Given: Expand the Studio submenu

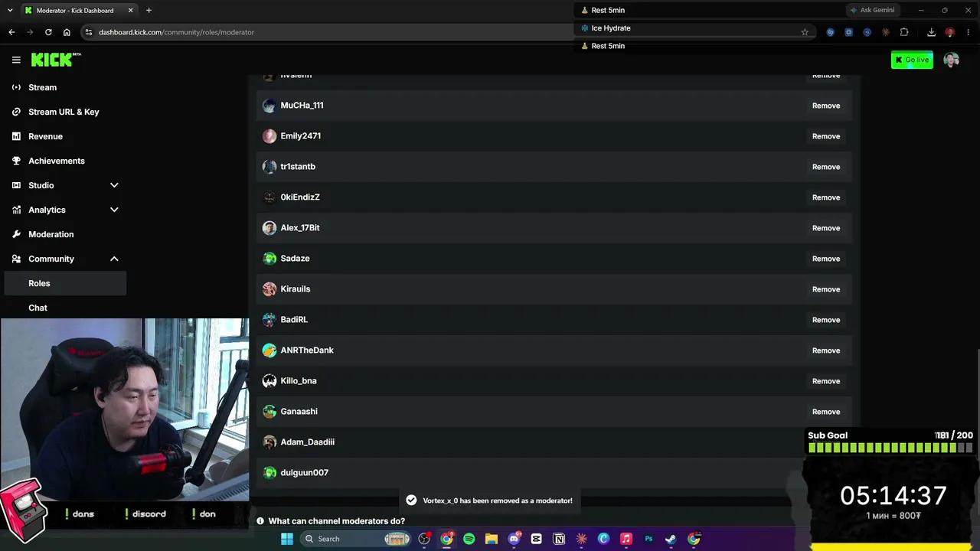Looking at the screenshot, I should tap(114, 185).
